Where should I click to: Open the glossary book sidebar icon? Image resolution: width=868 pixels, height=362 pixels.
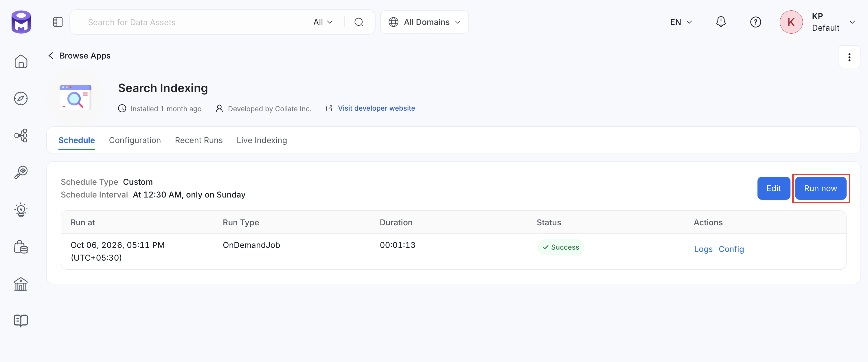21,321
